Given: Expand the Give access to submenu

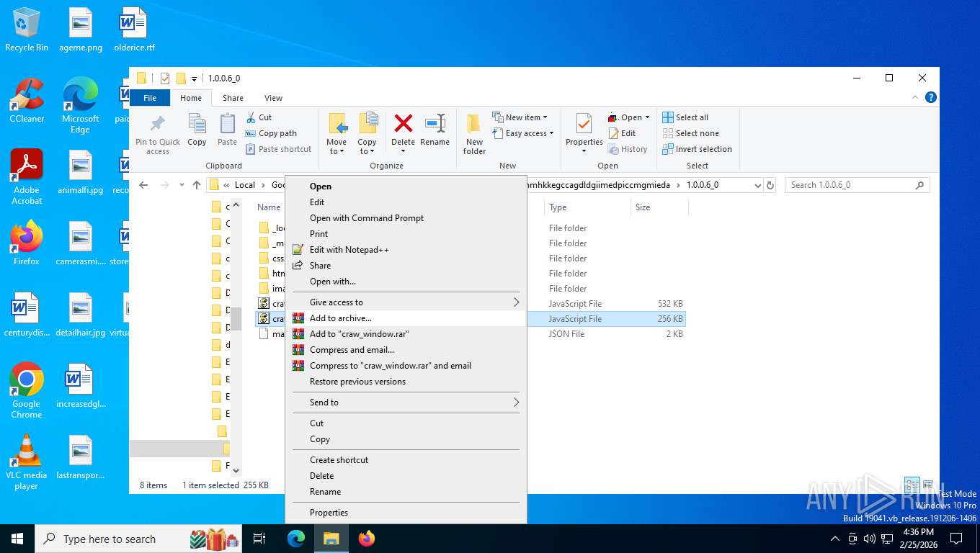Looking at the screenshot, I should click(406, 302).
